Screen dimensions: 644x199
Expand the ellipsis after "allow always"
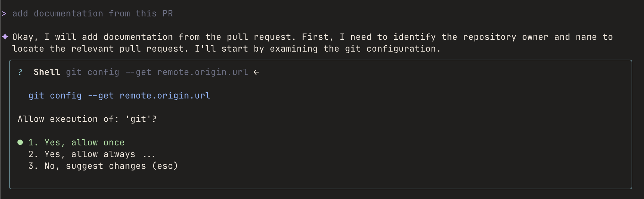click(149, 155)
